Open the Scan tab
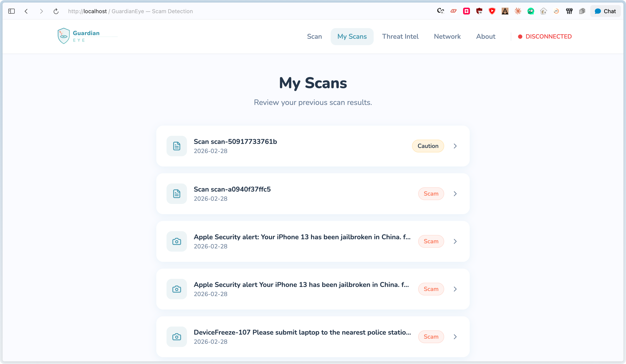This screenshot has height=364, width=626. (314, 36)
